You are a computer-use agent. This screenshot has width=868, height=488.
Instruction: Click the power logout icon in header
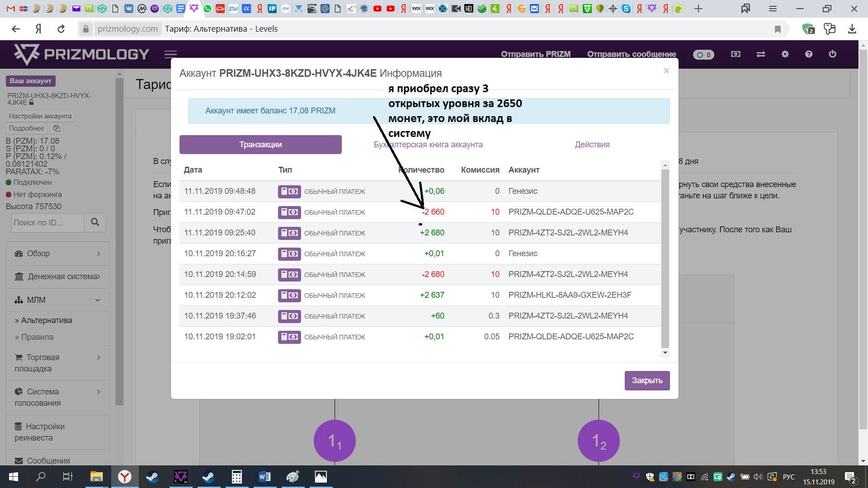point(832,54)
